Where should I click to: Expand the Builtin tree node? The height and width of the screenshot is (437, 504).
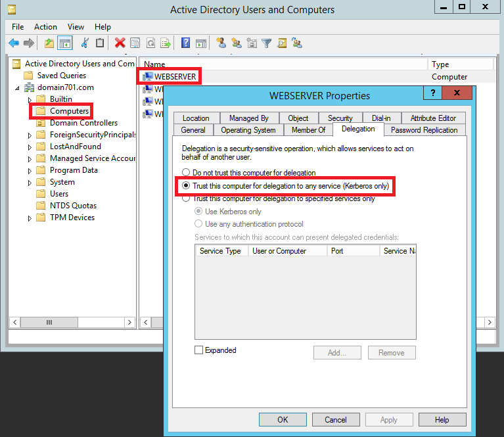click(x=30, y=100)
